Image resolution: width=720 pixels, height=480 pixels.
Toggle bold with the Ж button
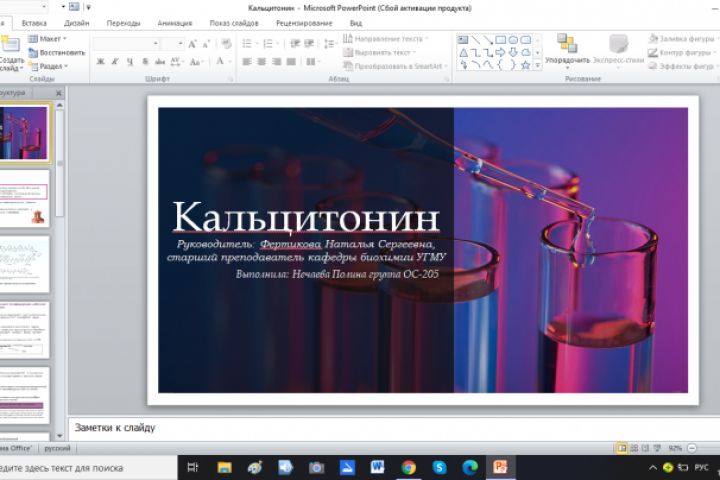tap(100, 62)
